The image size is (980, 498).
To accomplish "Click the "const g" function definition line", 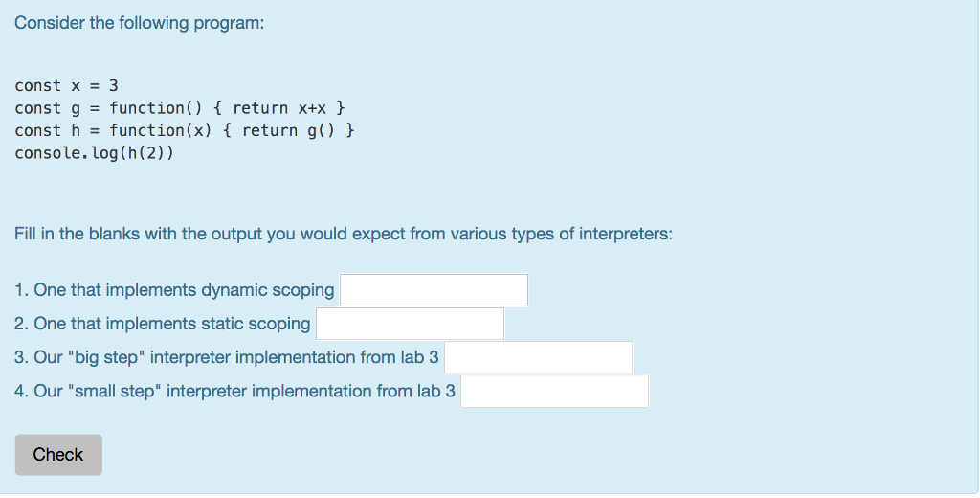I will (180, 108).
